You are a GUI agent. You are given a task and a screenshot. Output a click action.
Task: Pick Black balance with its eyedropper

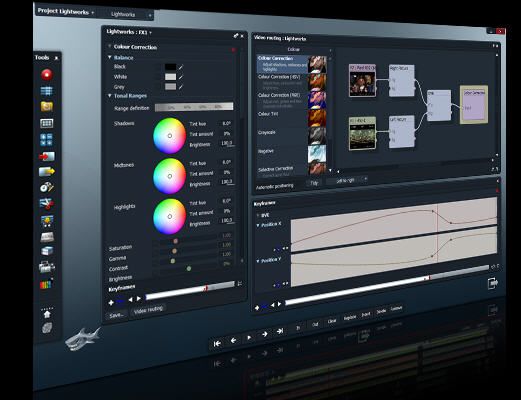click(x=181, y=67)
